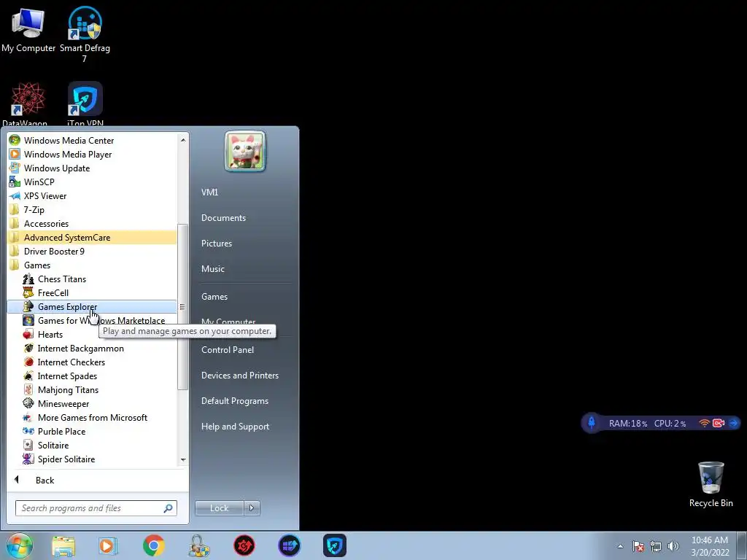Image resolution: width=747 pixels, height=560 pixels.
Task: Open padlock taskbar icon
Action: pos(198,546)
